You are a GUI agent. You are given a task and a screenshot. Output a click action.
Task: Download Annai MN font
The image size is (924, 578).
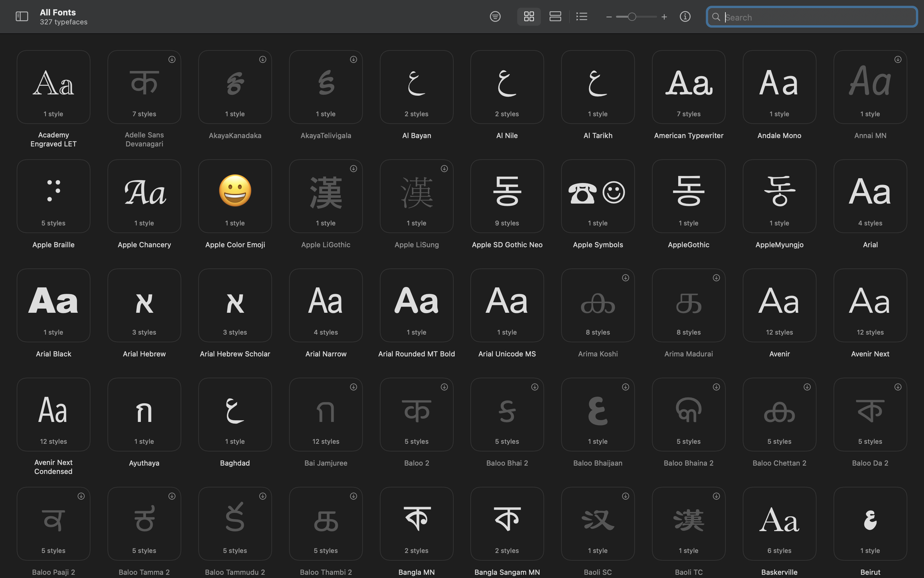point(898,59)
